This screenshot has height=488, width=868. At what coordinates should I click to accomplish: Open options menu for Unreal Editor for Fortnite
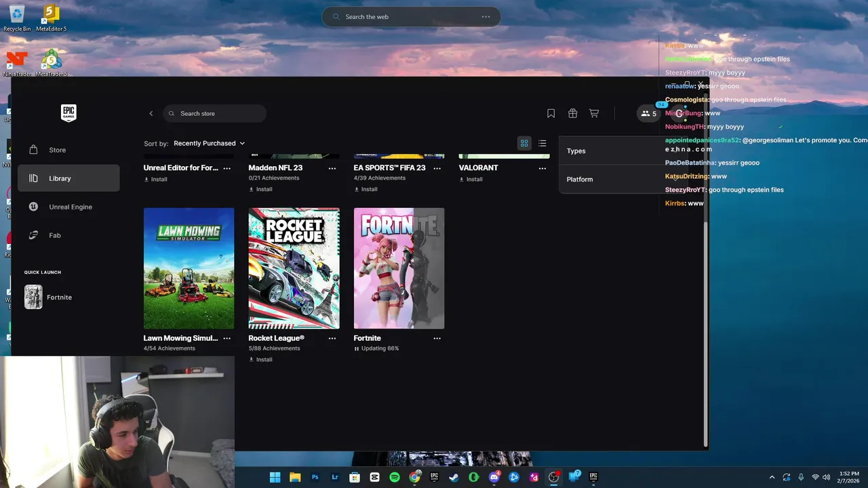click(227, 168)
